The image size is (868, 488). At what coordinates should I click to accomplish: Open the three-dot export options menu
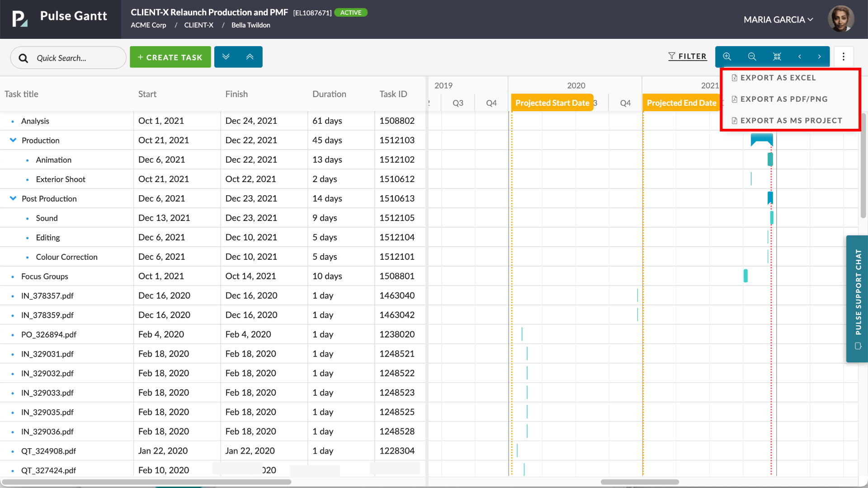[844, 56]
